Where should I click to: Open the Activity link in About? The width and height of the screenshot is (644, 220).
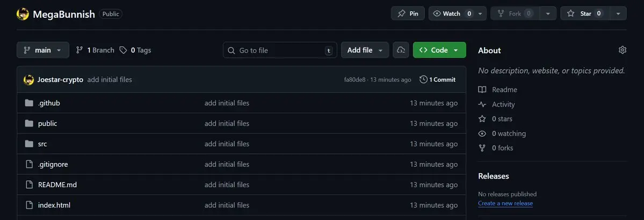click(503, 104)
